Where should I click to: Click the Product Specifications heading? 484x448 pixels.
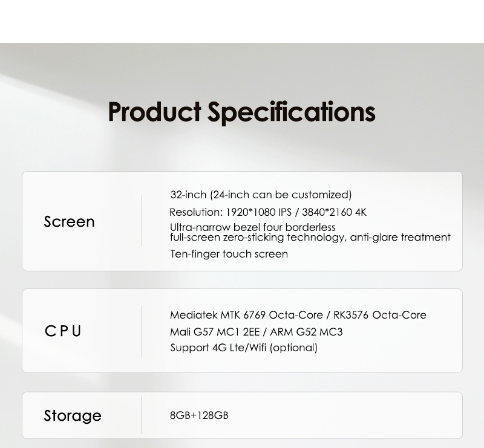241,112
